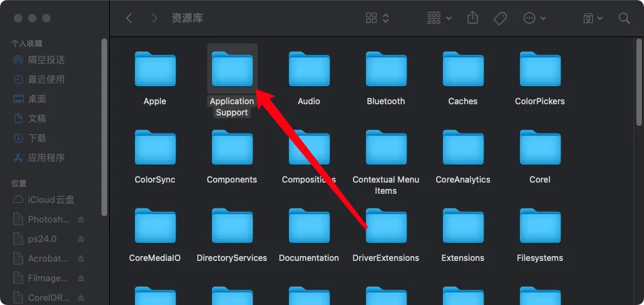The image size is (644, 305).
Task: Open 文稿 Documents in sidebar
Action: click(x=37, y=119)
